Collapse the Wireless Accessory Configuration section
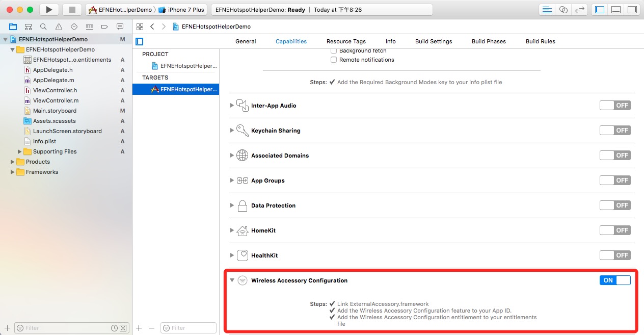 tap(232, 280)
